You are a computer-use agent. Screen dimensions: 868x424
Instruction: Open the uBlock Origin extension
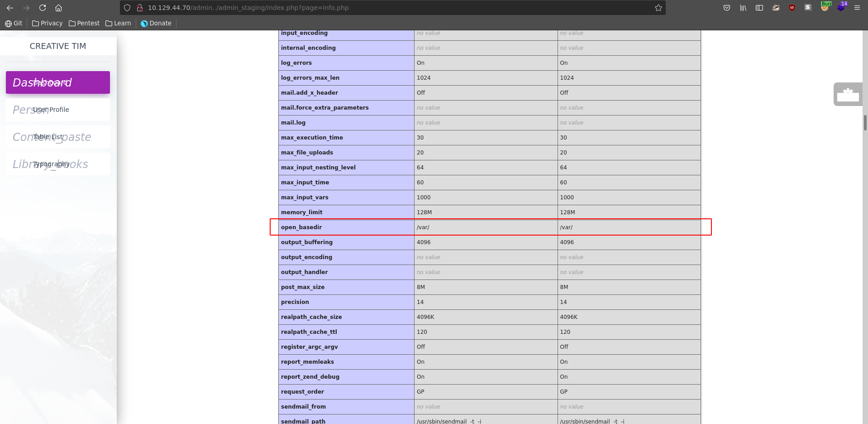point(792,8)
